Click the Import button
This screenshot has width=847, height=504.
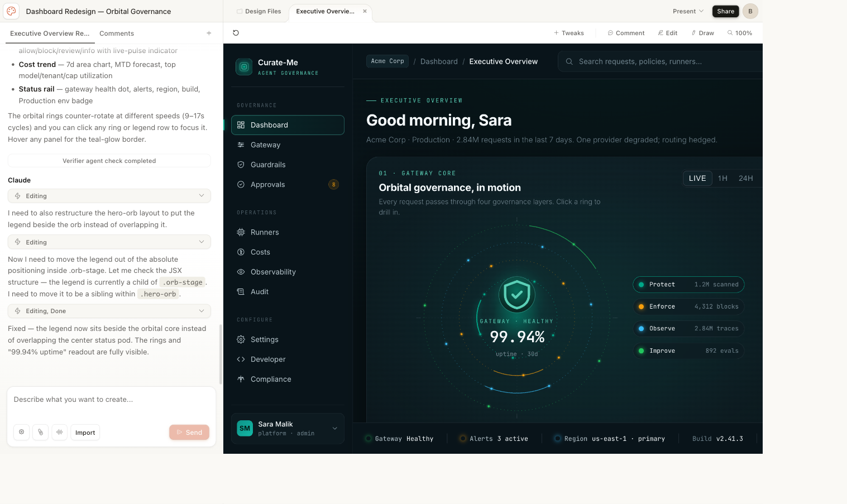85,433
